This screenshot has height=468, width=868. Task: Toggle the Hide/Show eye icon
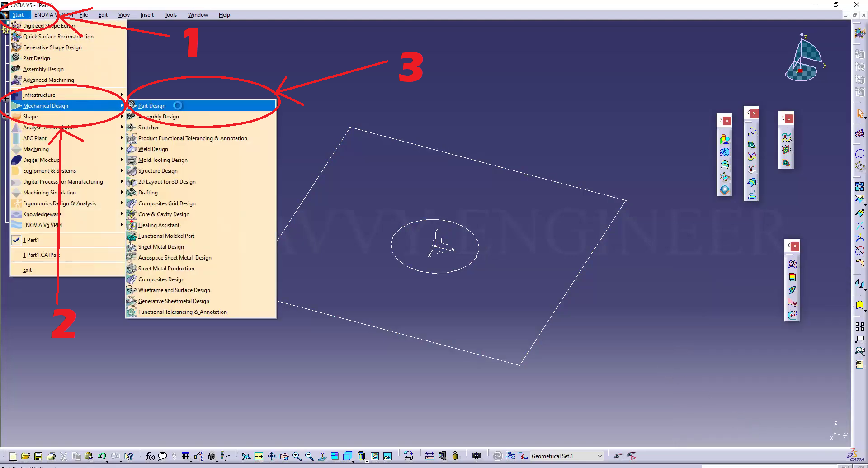[x=375, y=456]
